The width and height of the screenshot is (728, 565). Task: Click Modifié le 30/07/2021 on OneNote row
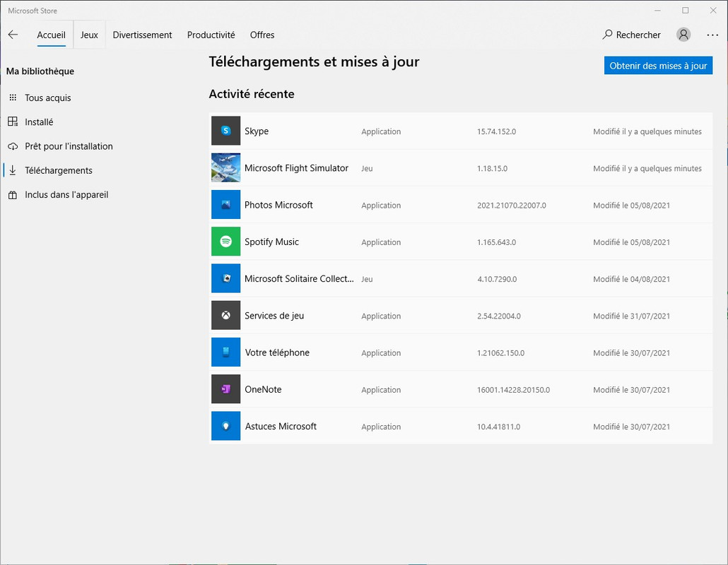point(631,390)
